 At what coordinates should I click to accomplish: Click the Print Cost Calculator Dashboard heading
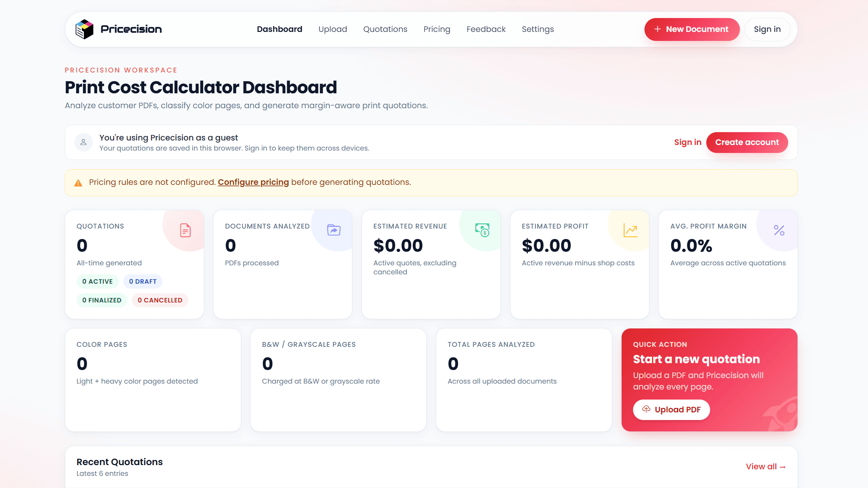click(201, 87)
